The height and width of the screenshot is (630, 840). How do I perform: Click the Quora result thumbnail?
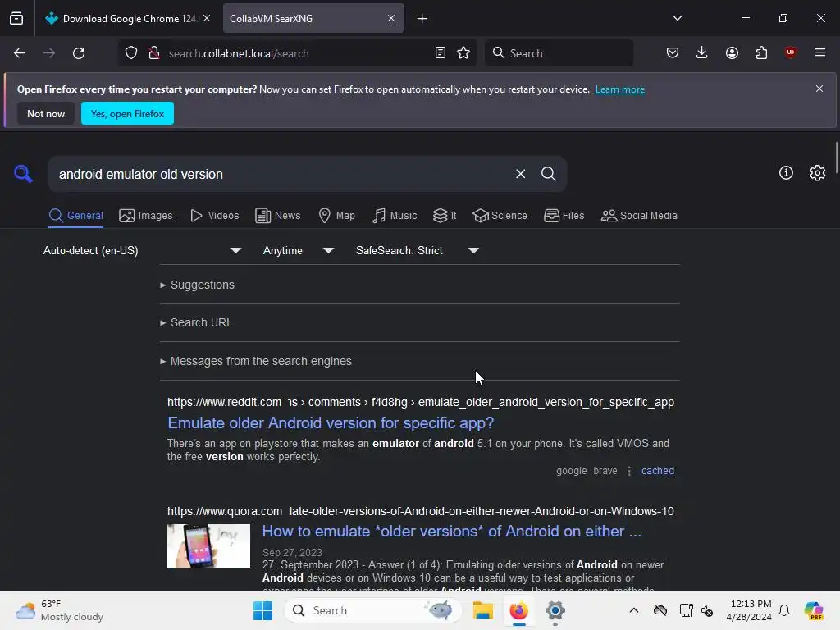click(208, 546)
